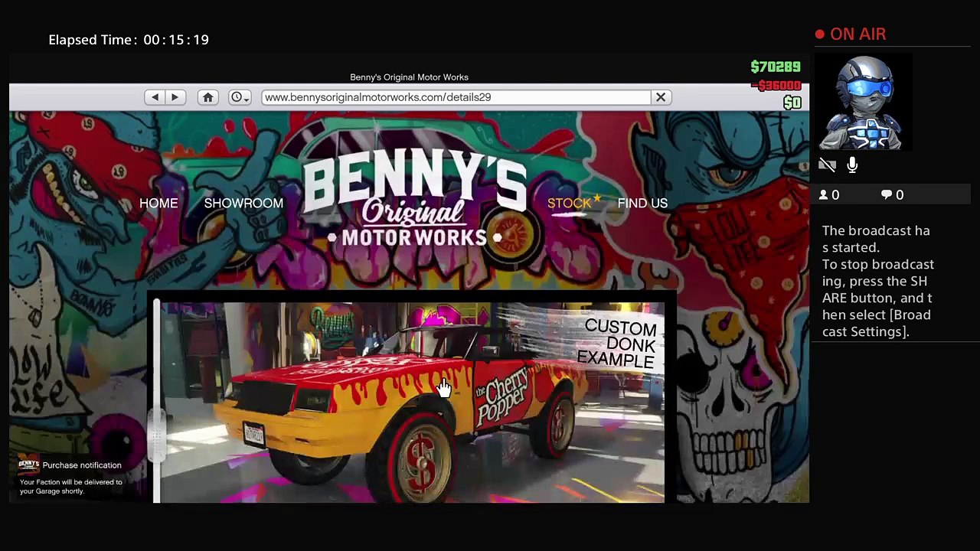Select the browser address bar URL
This screenshot has height=551, width=980.
[456, 97]
